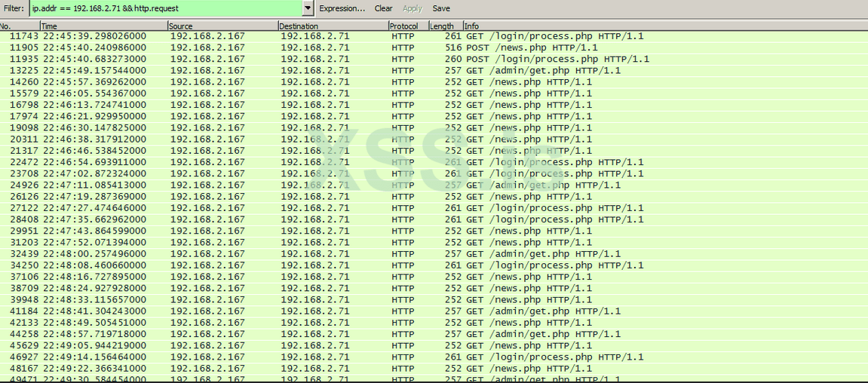This screenshot has height=383, width=868.
Task: Select packet number 15579
Action: pos(434,93)
